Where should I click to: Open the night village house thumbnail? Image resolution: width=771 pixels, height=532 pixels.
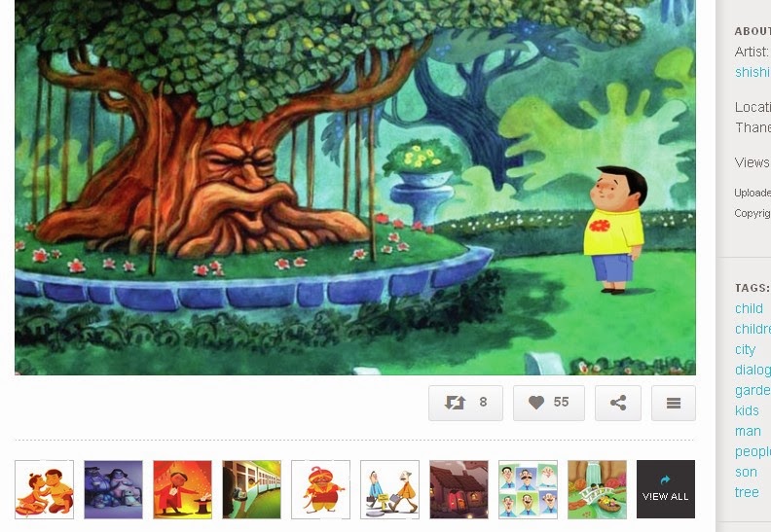coord(459,489)
